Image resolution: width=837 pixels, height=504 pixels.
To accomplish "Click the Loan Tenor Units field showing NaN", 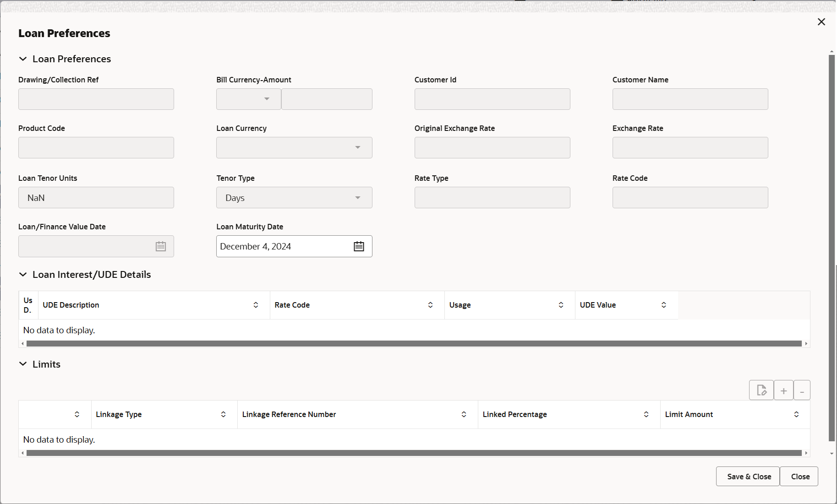I will pyautogui.click(x=96, y=197).
